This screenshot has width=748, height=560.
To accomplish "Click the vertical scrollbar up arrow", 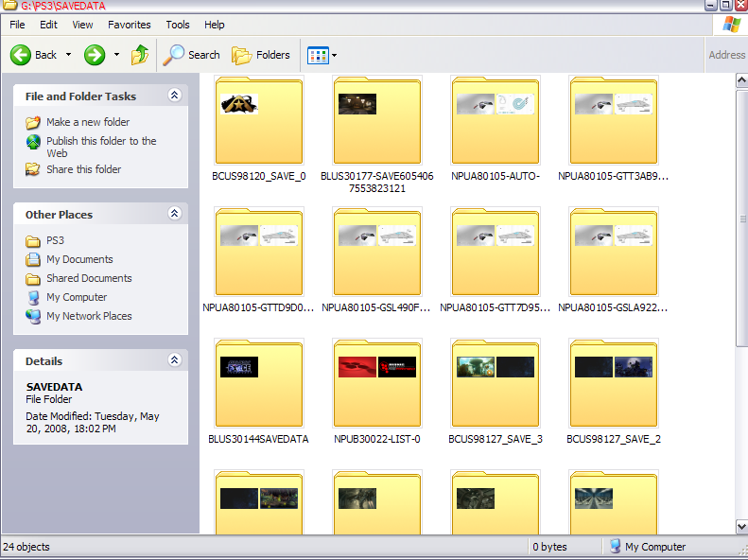I will tap(741, 80).
